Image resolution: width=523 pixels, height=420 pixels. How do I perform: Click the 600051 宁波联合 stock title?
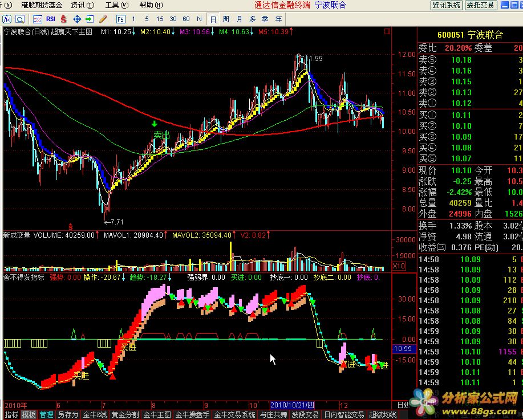click(470, 35)
